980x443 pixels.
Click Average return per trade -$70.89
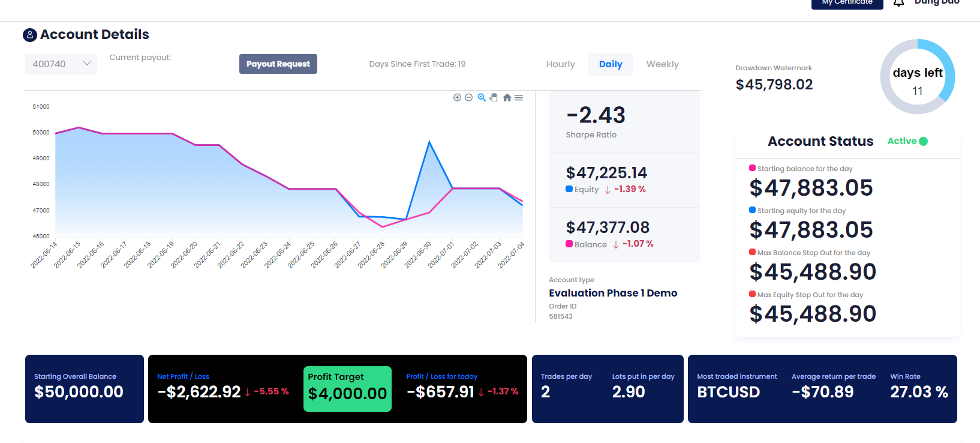click(x=823, y=392)
